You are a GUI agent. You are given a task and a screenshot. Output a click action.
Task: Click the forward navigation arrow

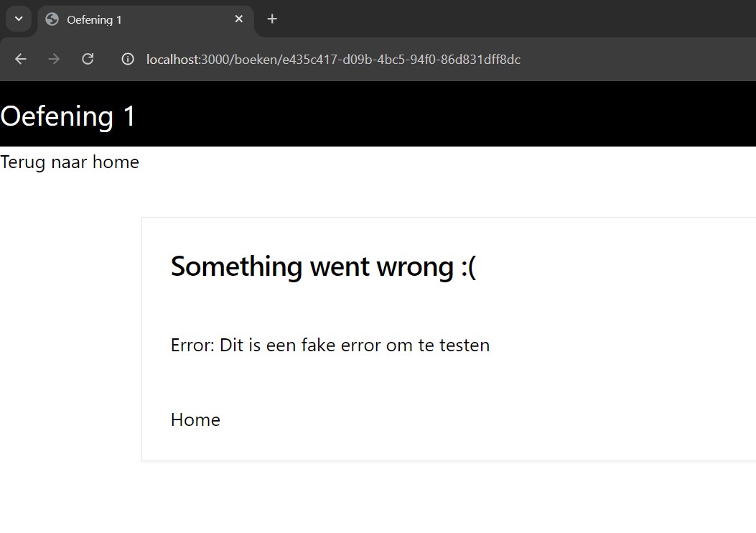54,59
